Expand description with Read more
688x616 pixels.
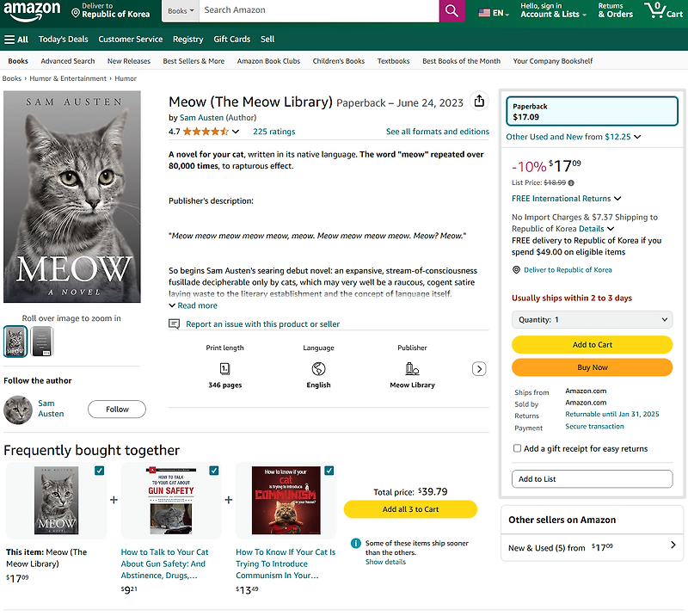(193, 305)
